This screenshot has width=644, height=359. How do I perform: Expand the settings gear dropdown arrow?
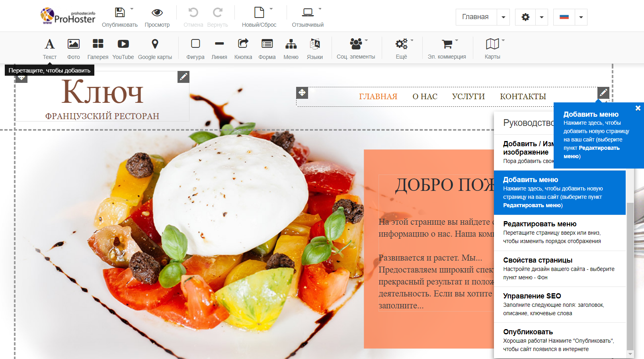(542, 17)
